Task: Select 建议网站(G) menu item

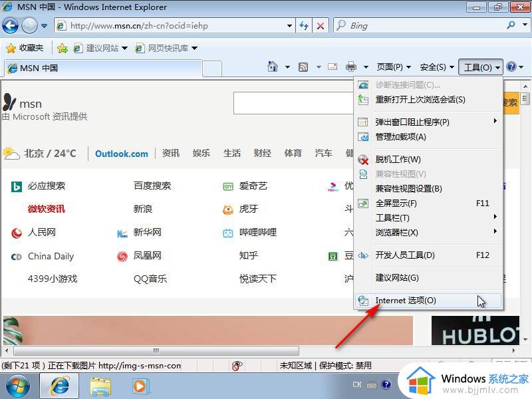Action: pos(428,277)
